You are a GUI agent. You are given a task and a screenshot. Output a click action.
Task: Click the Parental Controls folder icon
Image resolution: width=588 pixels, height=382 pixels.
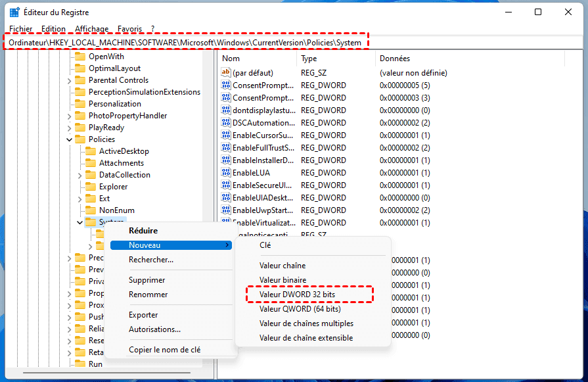point(80,80)
